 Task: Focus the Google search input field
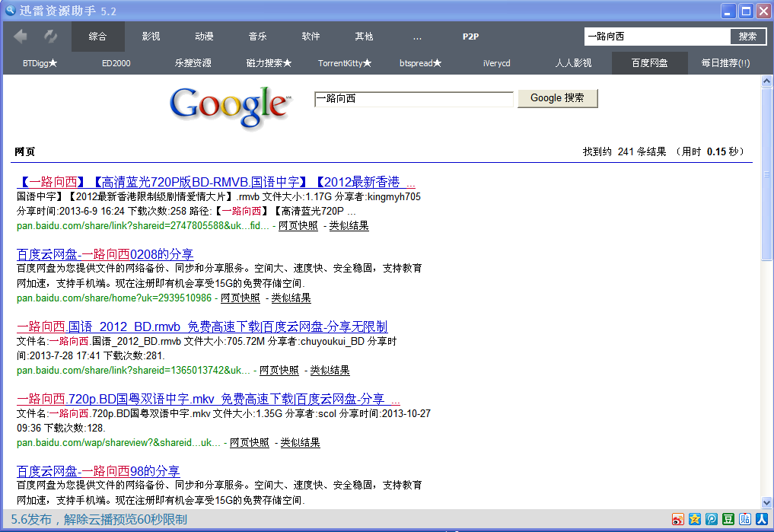[414, 99]
